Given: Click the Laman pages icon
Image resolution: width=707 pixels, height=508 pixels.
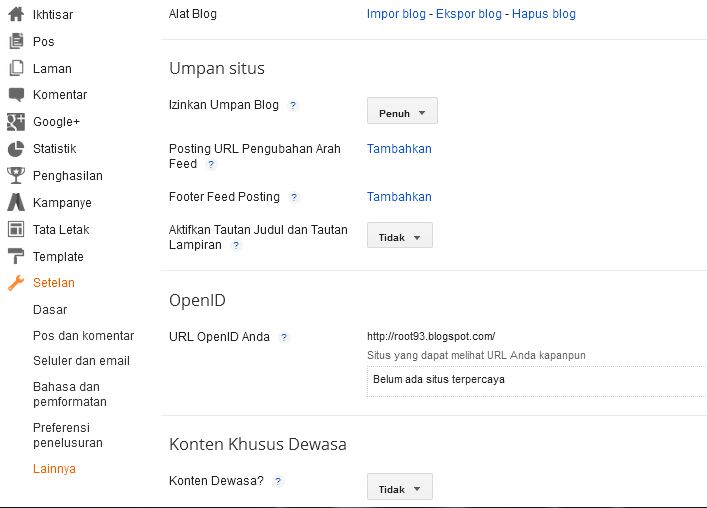Looking at the screenshot, I should point(15,69).
